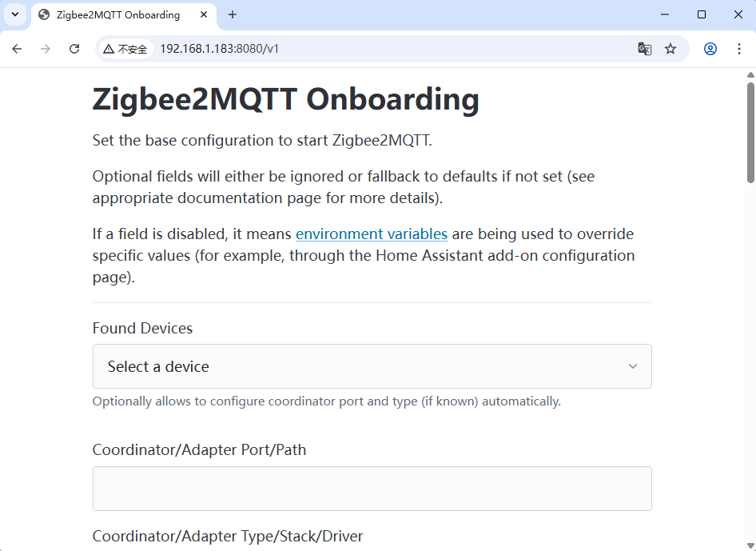Bookmark this page via the star icon
The image size is (756, 551).
click(670, 49)
